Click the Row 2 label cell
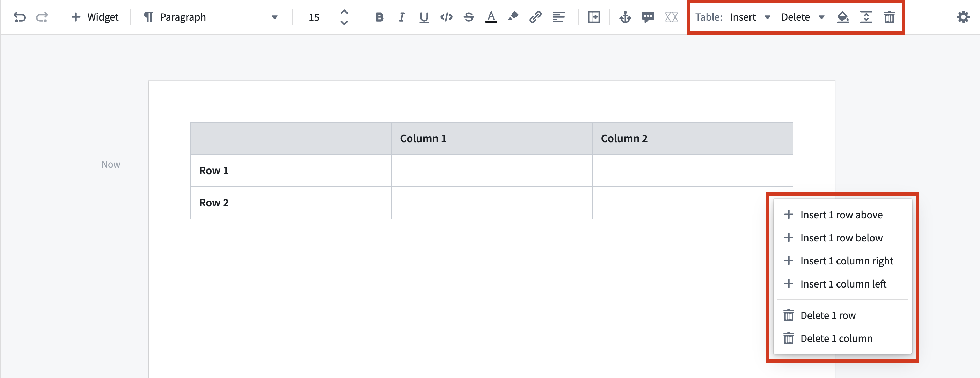The width and height of the screenshot is (980, 378). pos(291,203)
